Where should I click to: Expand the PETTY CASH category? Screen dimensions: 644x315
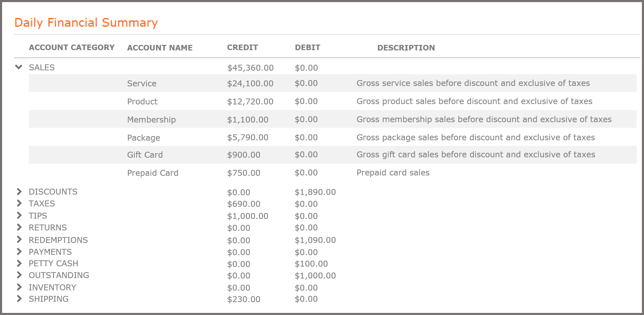point(19,263)
